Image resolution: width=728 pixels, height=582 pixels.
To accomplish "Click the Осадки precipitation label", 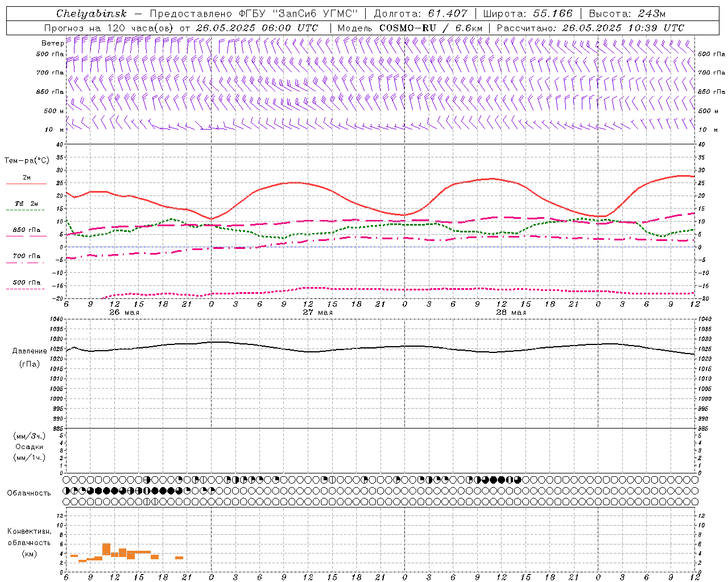I will 30,447.
